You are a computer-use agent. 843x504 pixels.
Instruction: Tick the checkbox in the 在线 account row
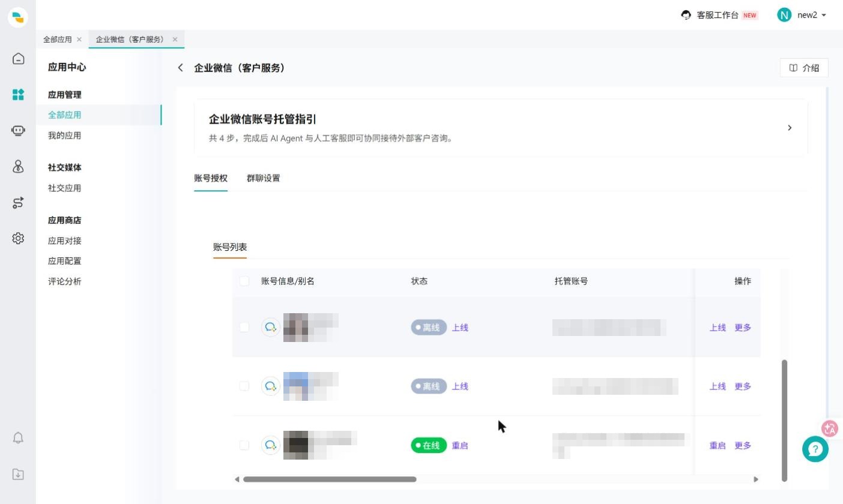coord(244,445)
